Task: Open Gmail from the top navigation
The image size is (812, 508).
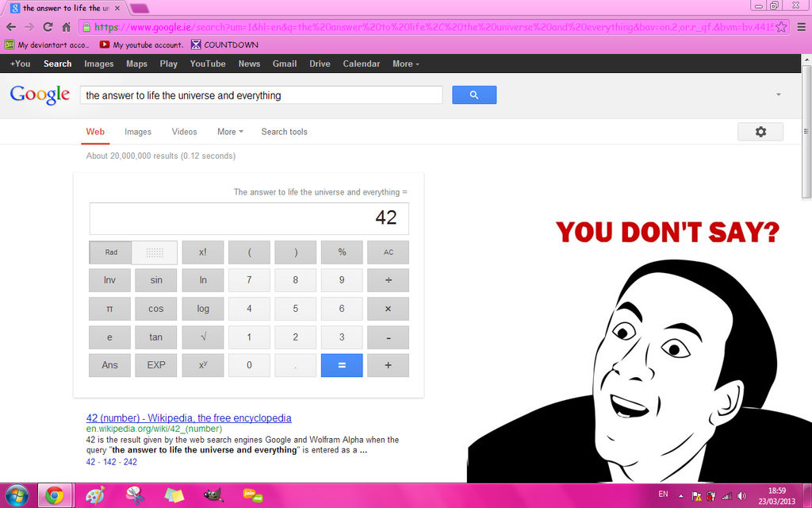Action: (x=284, y=63)
